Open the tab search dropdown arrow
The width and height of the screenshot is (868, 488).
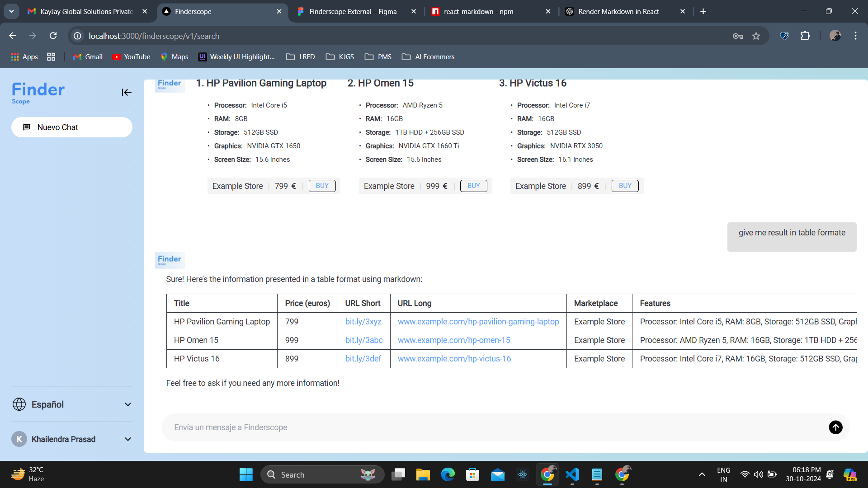coord(11,11)
